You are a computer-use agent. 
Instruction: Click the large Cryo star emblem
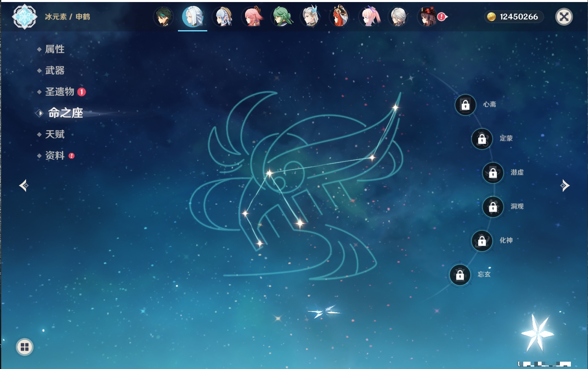(538, 333)
